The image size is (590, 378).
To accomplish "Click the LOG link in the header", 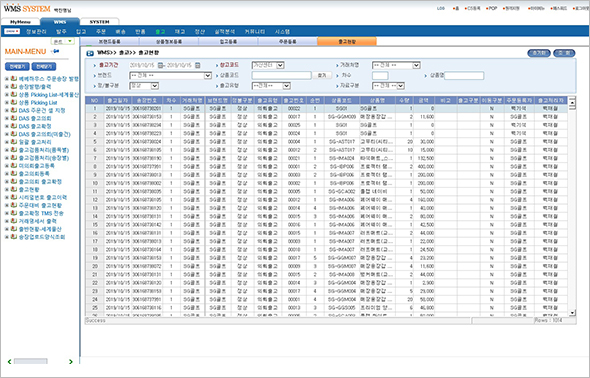I will point(441,8).
